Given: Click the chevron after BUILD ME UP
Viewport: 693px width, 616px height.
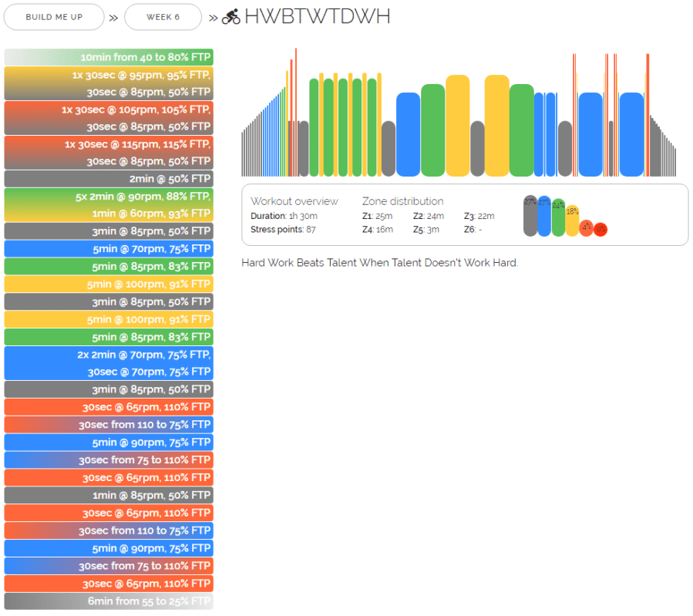Looking at the screenshot, I should [113, 18].
